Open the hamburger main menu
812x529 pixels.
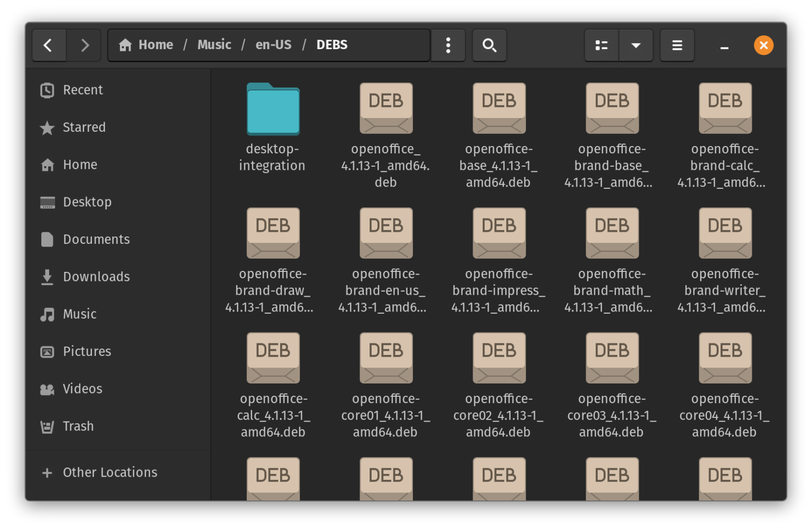677,45
